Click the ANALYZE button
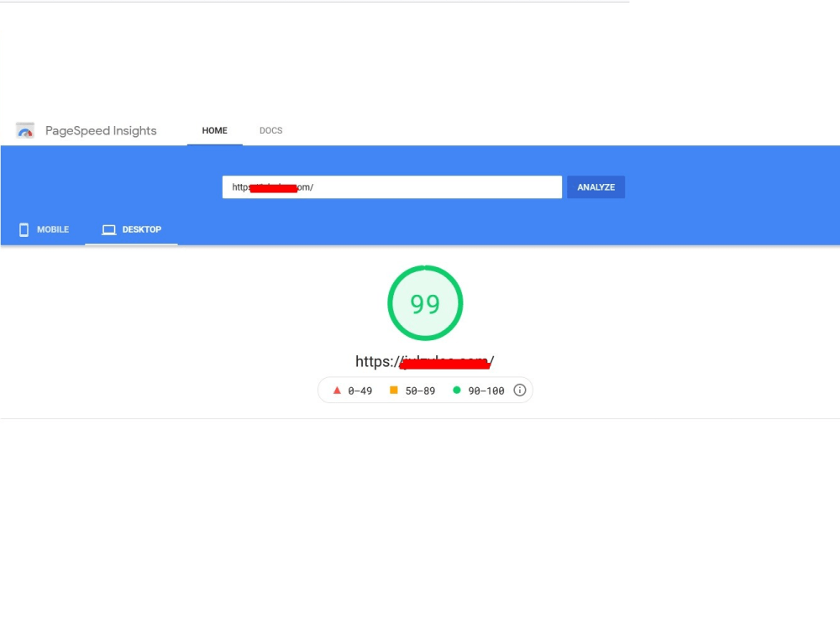 pos(596,187)
